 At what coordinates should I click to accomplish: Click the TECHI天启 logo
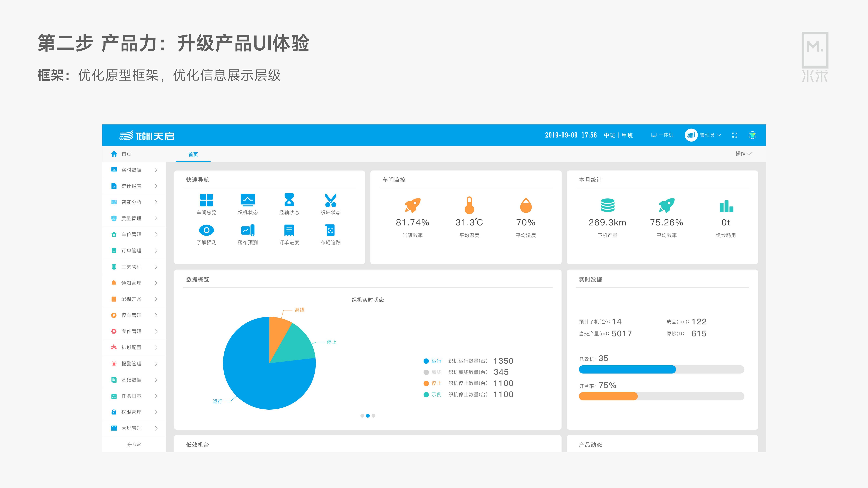click(x=147, y=136)
